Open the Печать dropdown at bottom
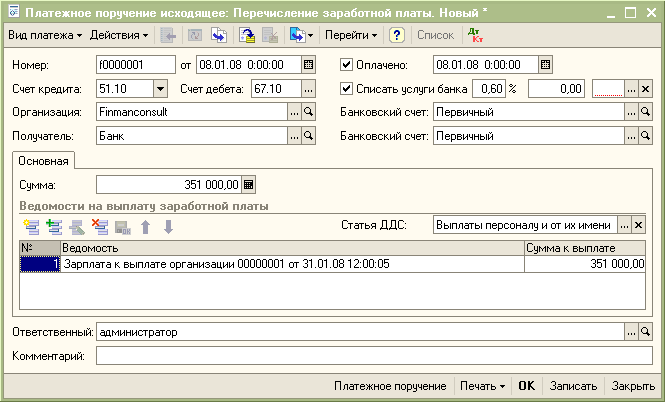Viewport: 665px width, 402px height. pyautogui.click(x=483, y=386)
